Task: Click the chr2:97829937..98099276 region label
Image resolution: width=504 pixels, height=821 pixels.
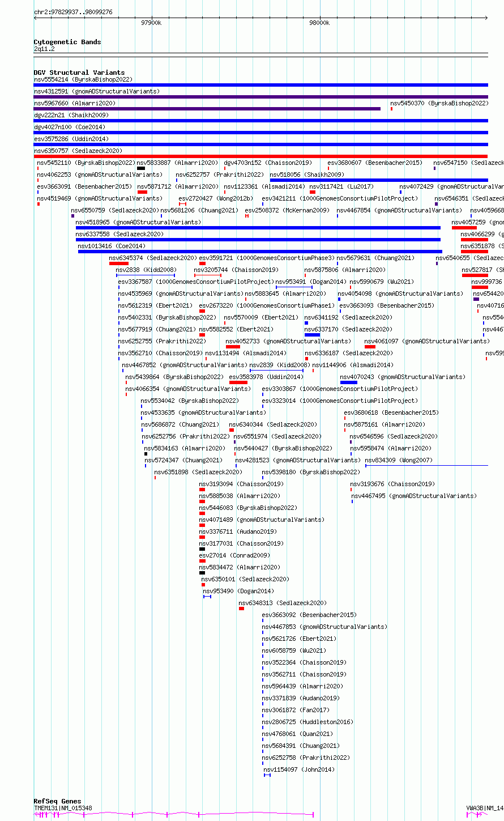Action: pos(73,12)
